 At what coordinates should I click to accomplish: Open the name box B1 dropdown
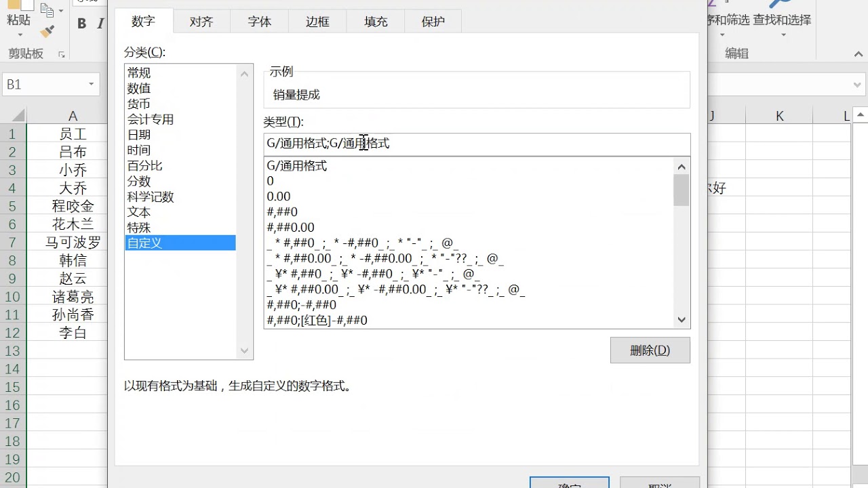[91, 85]
